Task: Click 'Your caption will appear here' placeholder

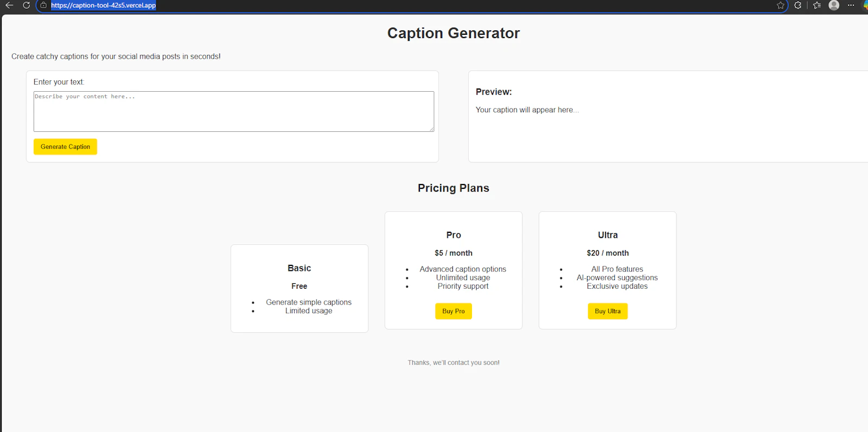Action: 527,110
